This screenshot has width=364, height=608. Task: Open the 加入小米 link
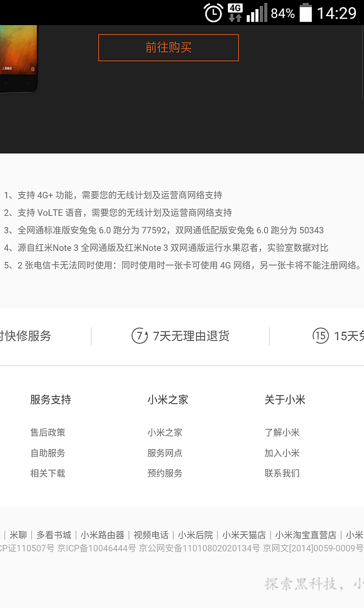click(x=282, y=453)
